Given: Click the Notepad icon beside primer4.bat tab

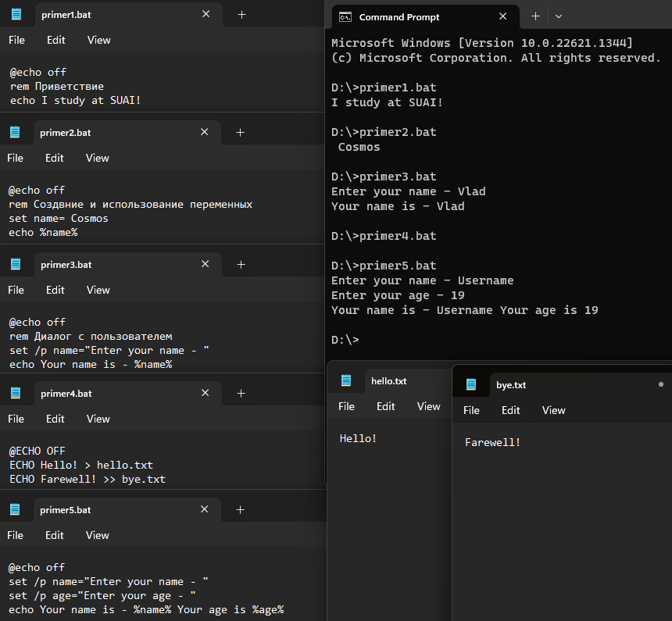Looking at the screenshot, I should (16, 393).
